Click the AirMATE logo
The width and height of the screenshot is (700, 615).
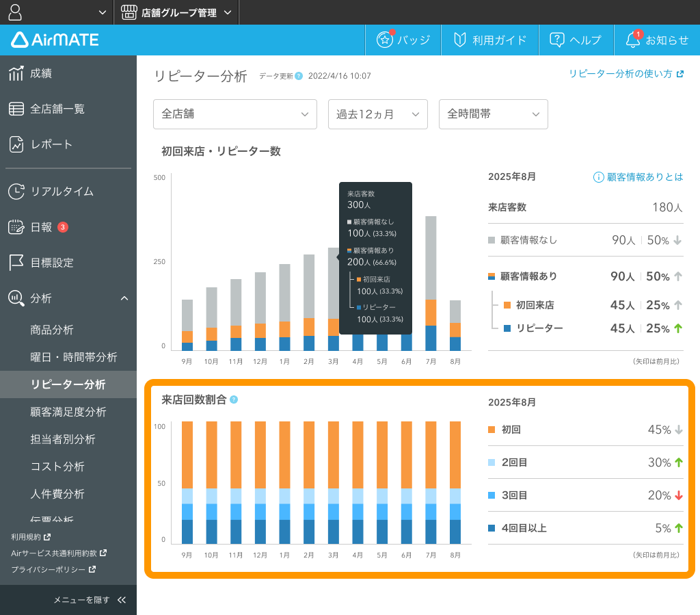pos(55,40)
